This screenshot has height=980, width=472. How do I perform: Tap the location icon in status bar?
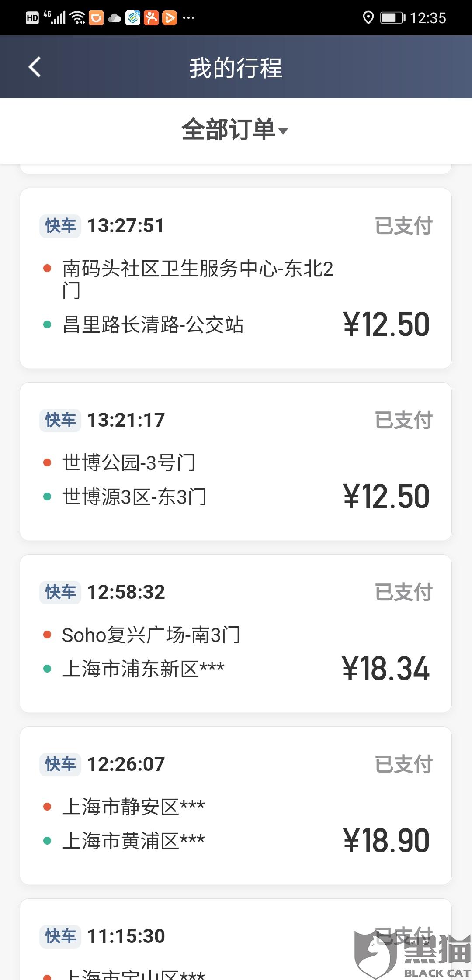(368, 18)
